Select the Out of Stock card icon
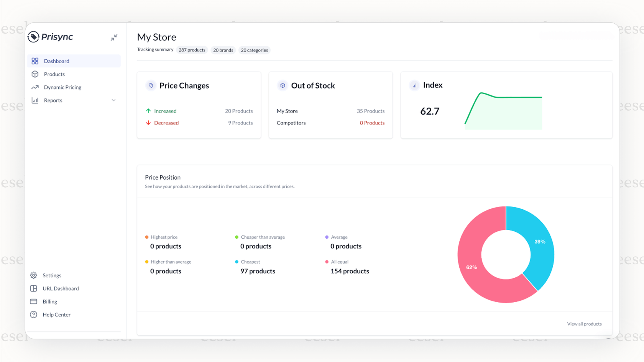 pos(283,85)
